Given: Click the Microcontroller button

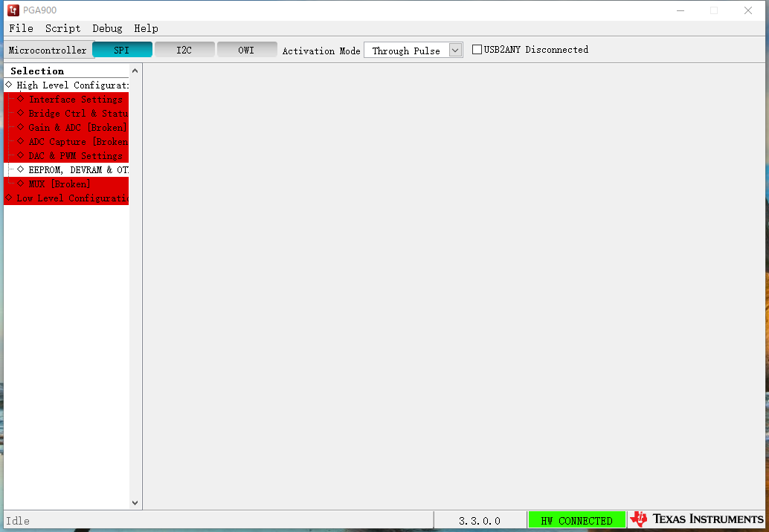Looking at the screenshot, I should pos(48,50).
